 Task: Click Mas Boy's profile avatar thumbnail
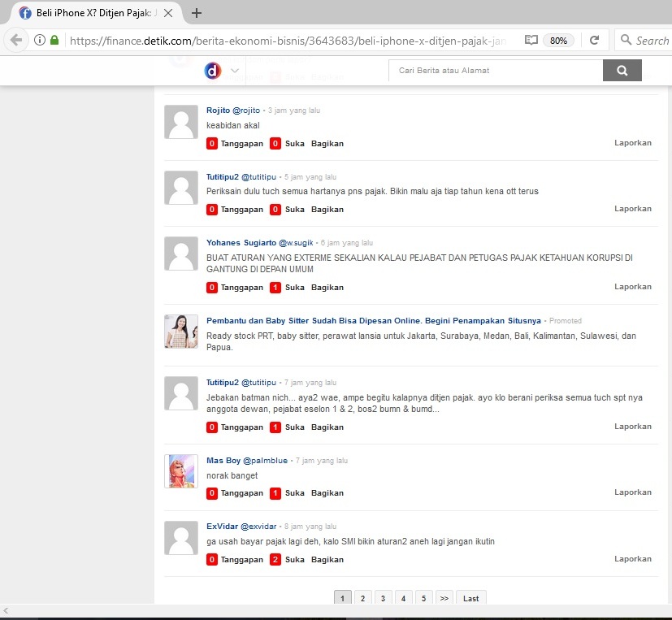click(181, 471)
